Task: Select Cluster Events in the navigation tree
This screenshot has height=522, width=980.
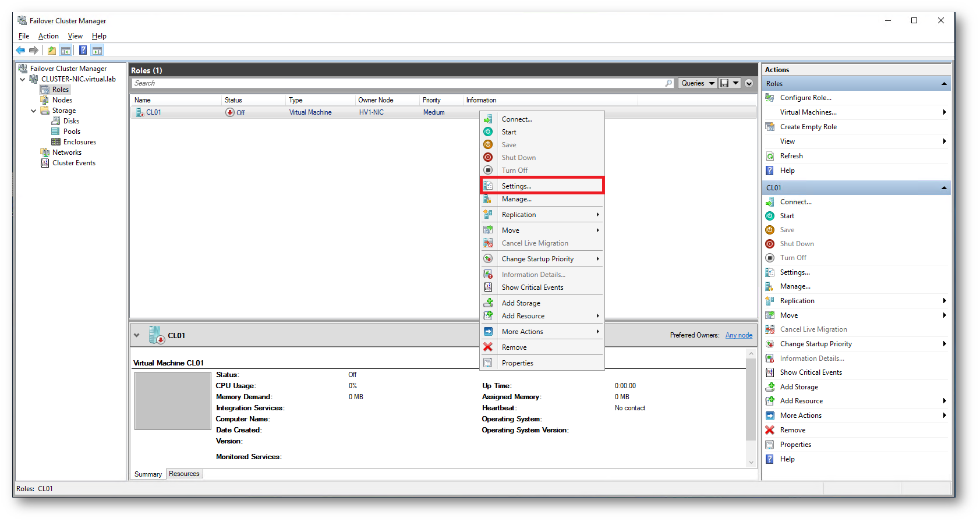Action: click(x=74, y=163)
